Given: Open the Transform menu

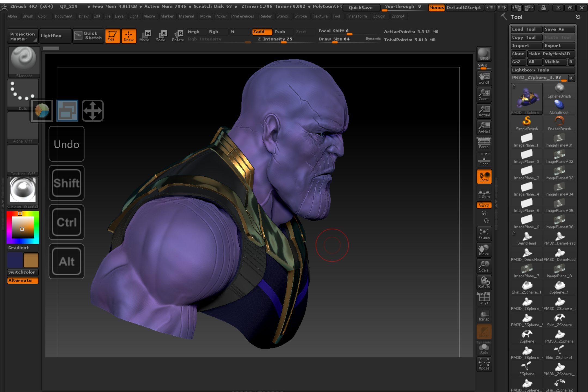Looking at the screenshot, I should (x=357, y=16).
